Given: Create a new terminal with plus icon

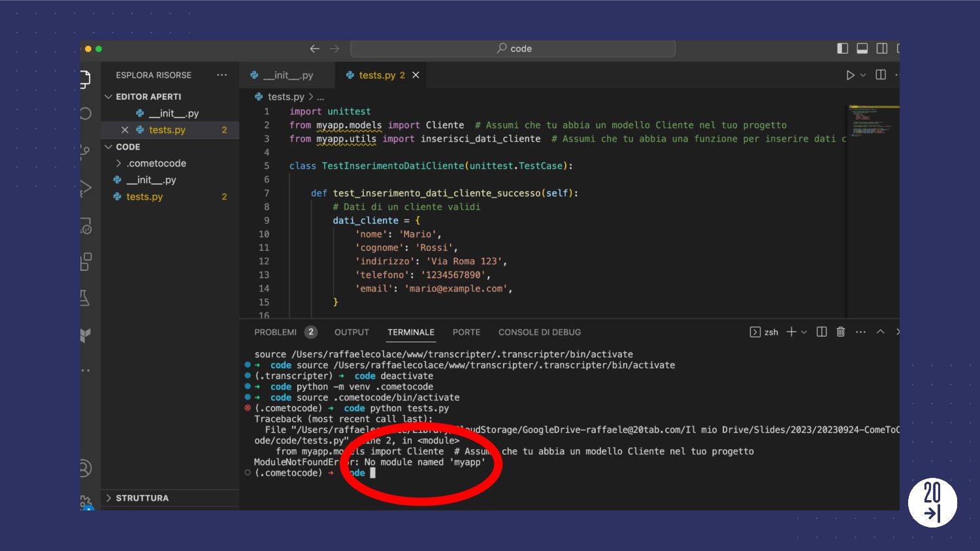Looking at the screenshot, I should coord(791,332).
